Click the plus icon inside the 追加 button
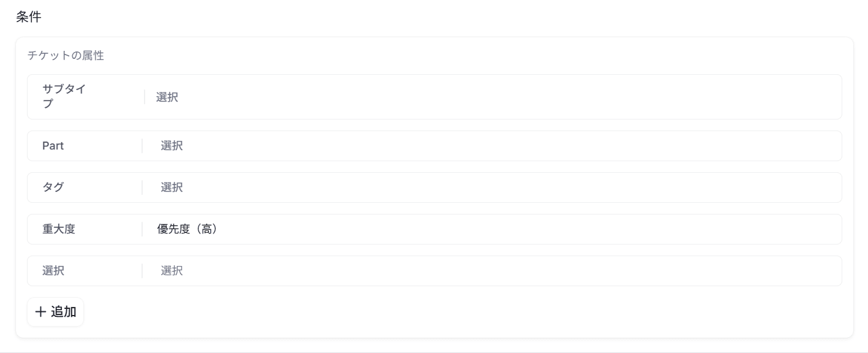 point(40,311)
